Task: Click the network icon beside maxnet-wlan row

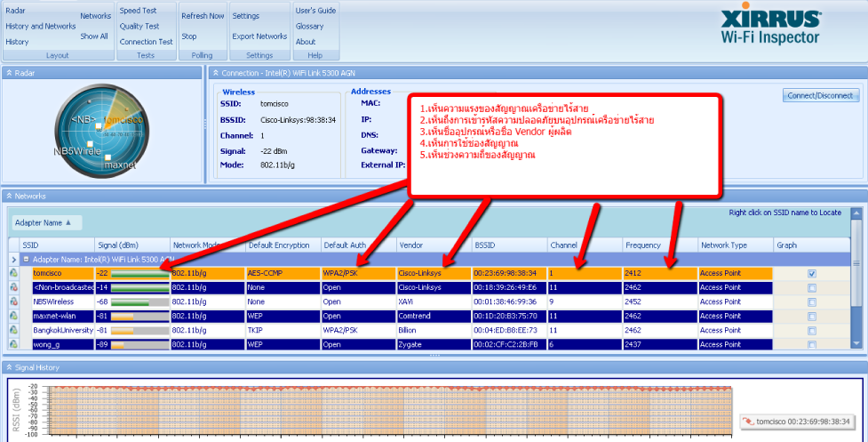Action: point(13,316)
